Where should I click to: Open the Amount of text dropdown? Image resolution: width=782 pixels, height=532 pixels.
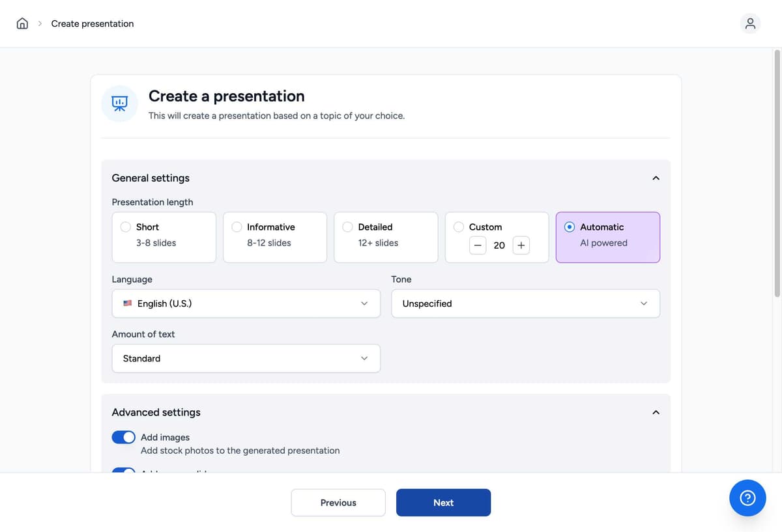click(x=246, y=358)
